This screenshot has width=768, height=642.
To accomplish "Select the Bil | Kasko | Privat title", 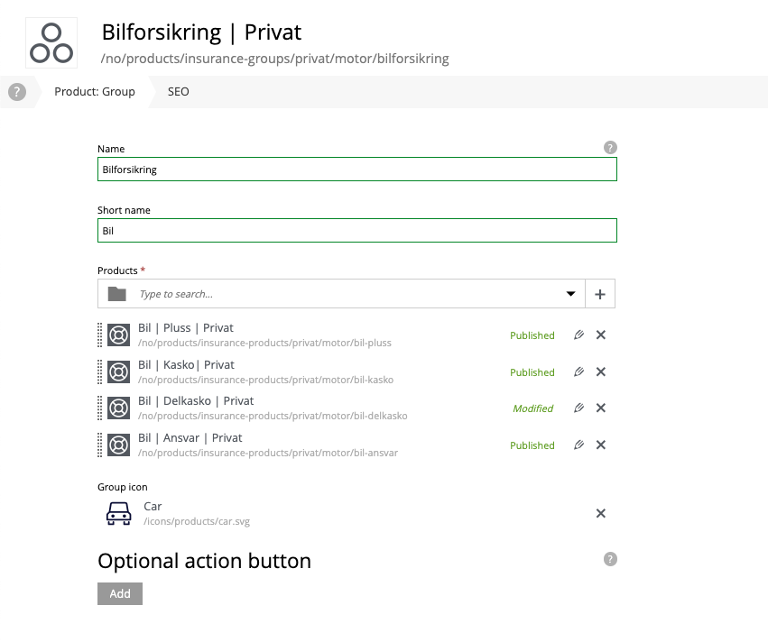I will pos(186,365).
